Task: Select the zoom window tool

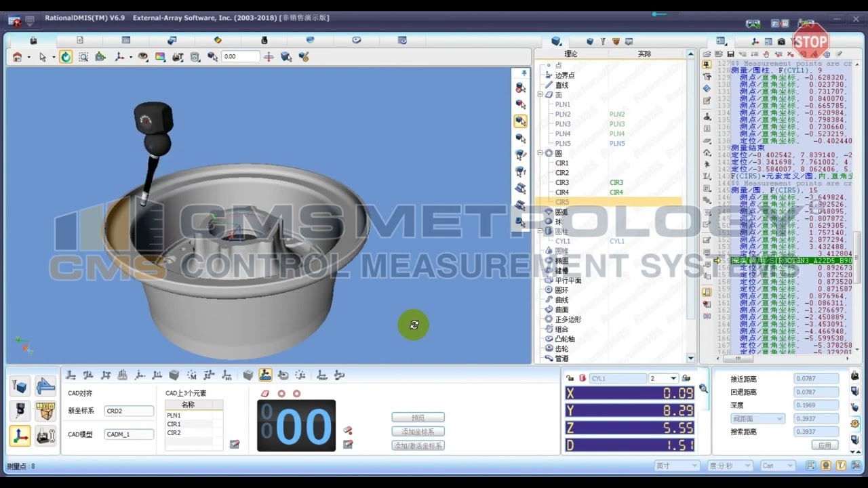Action: (x=83, y=57)
